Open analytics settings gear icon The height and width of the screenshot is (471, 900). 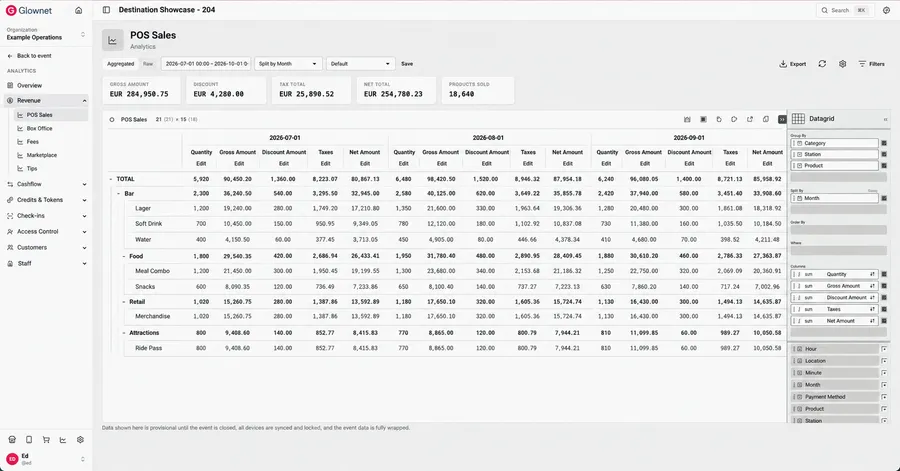[x=842, y=64]
